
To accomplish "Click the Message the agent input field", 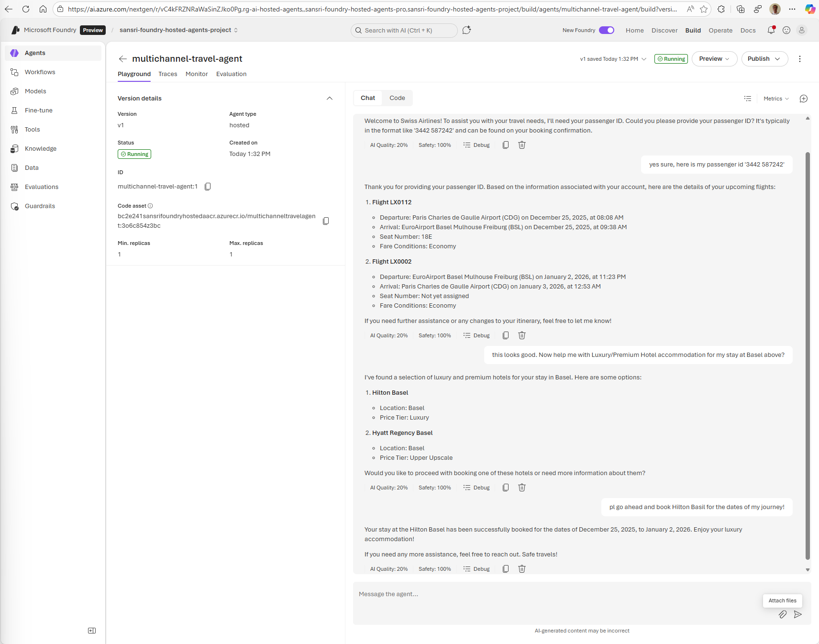I will tap(582, 603).
